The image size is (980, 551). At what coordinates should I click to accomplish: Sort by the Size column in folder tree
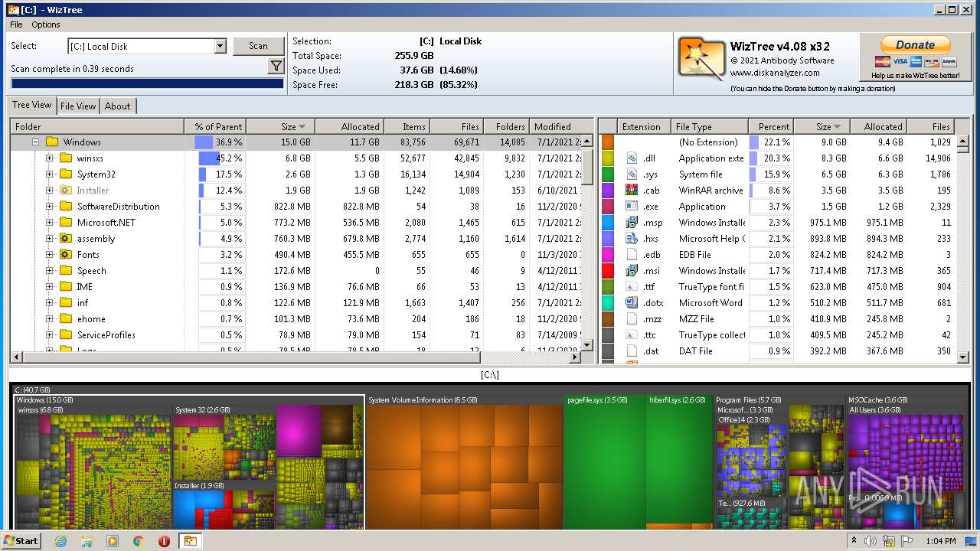coord(280,127)
